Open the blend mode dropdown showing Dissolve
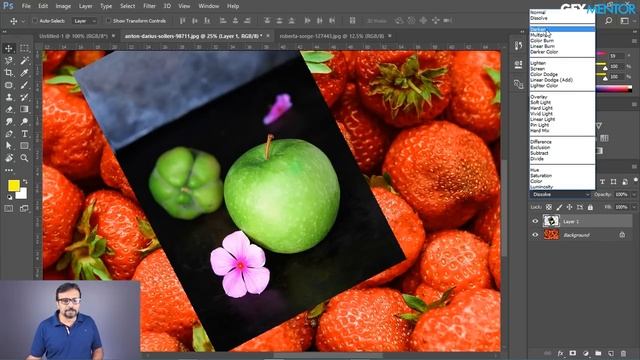 560,195
